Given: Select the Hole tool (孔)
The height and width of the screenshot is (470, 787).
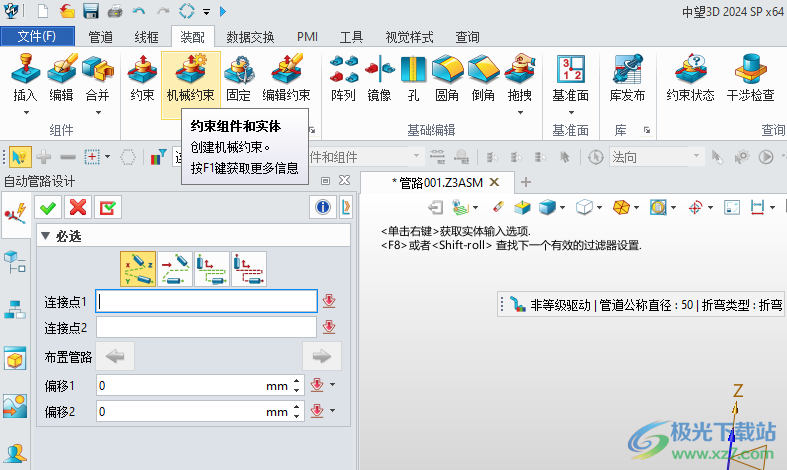Looking at the screenshot, I should [413, 78].
